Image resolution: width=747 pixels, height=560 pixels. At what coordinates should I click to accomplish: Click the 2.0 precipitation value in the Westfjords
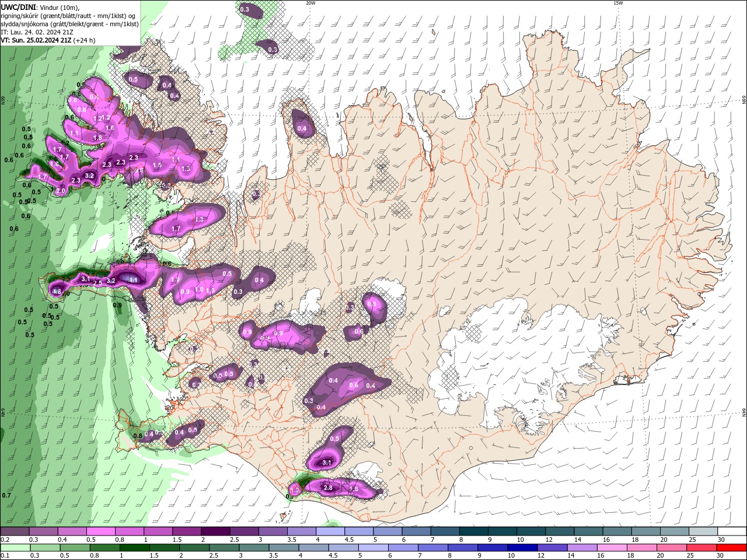click(x=61, y=191)
